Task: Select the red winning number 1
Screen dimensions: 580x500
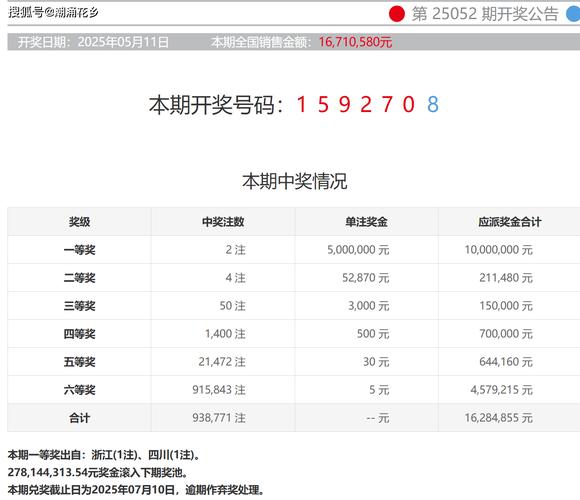Action: 301,105
